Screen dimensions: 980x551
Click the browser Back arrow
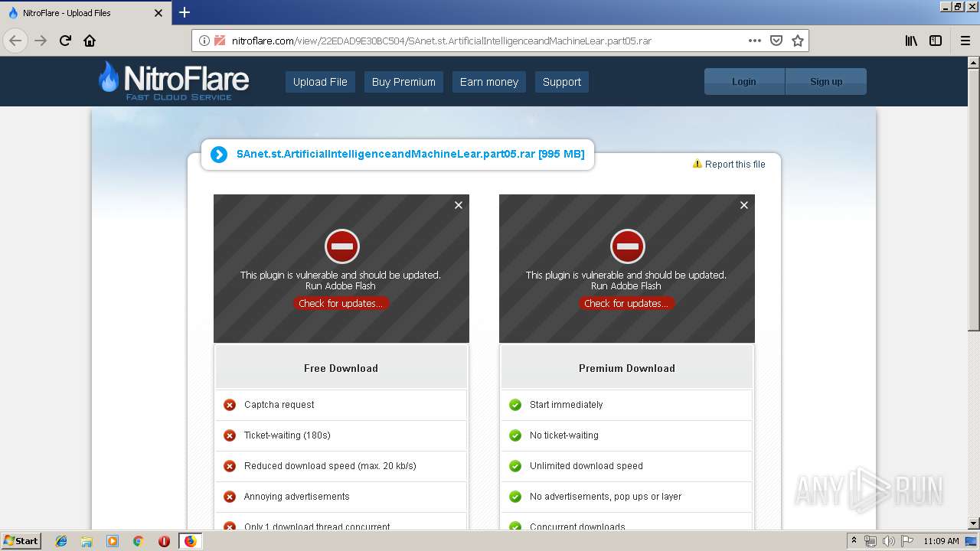click(x=15, y=41)
